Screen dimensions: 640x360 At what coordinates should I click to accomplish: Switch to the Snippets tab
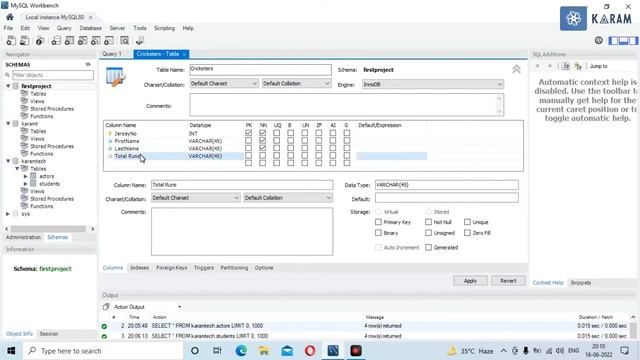(580, 282)
